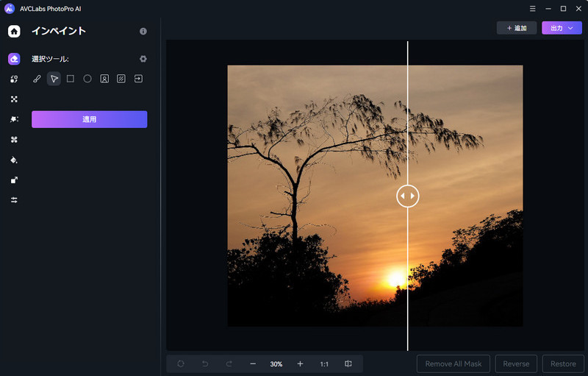
Task: Select the import mask tool icon
Action: click(138, 79)
